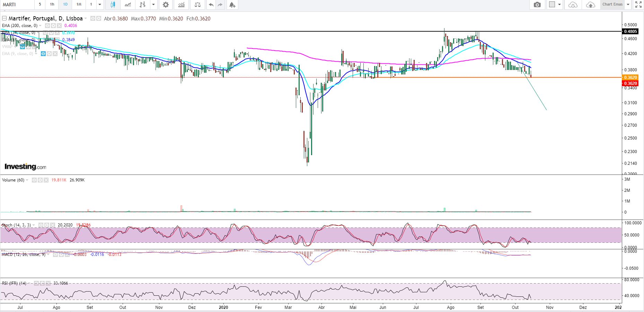Select the 1M timeframe
644x312 pixels.
click(79, 5)
